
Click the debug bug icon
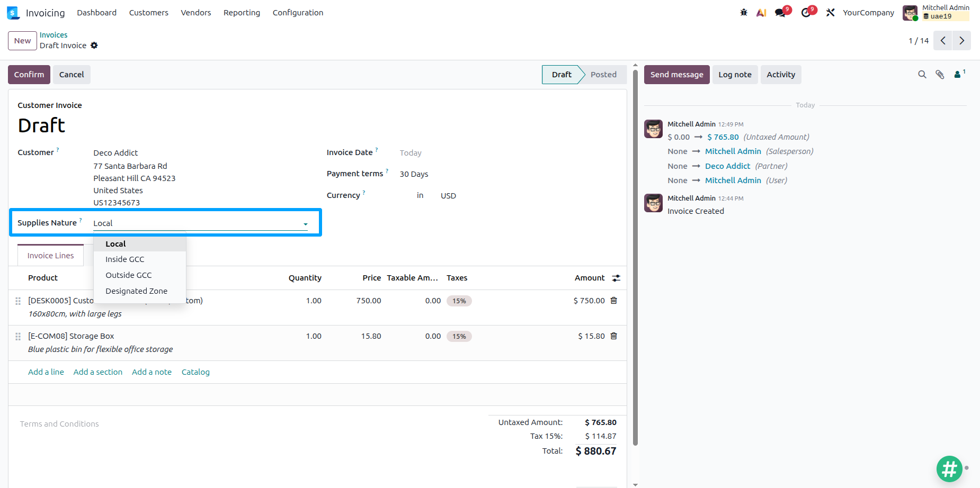point(744,13)
